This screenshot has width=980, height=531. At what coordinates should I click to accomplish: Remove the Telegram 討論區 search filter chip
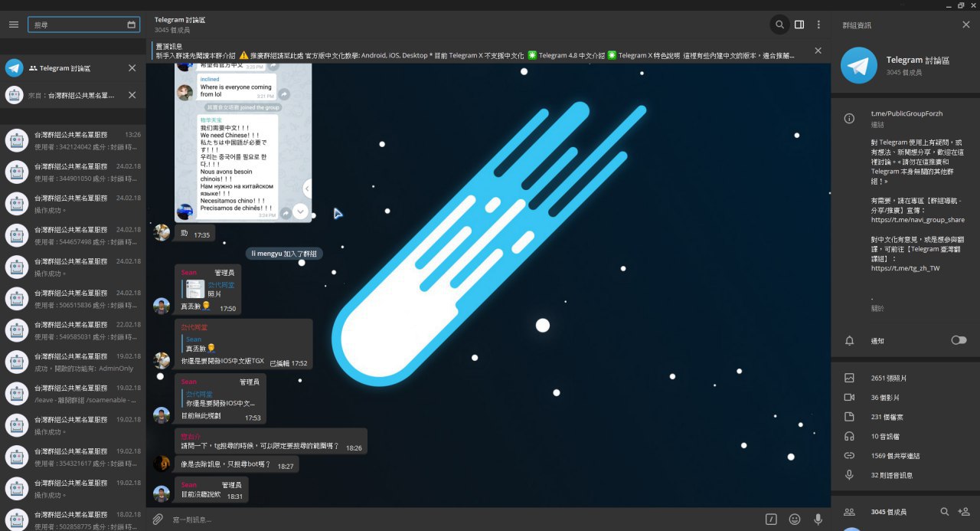[132, 68]
